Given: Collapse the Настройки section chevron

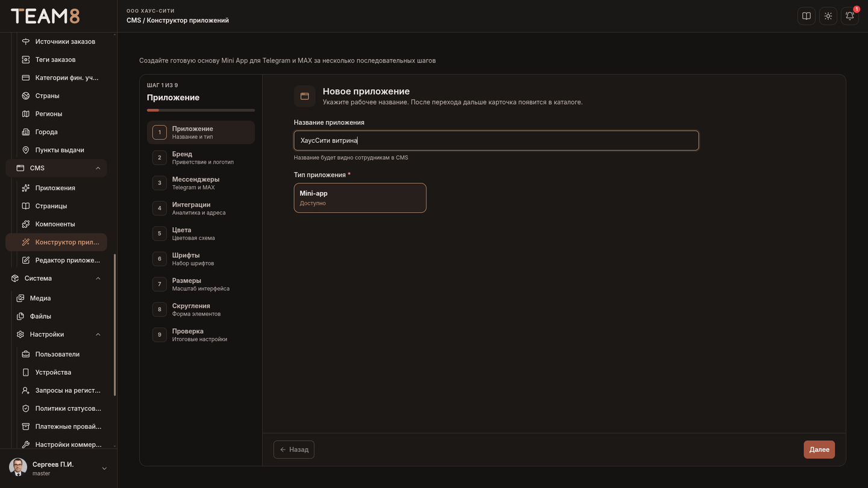Looking at the screenshot, I should (98, 334).
